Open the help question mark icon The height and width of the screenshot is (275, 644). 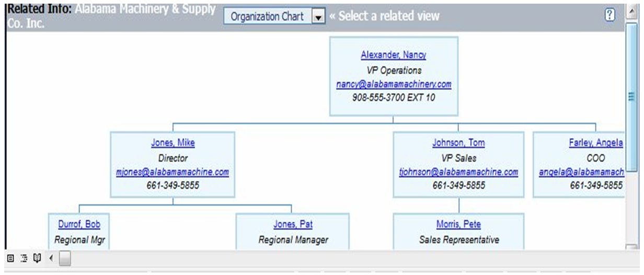pyautogui.click(x=609, y=15)
